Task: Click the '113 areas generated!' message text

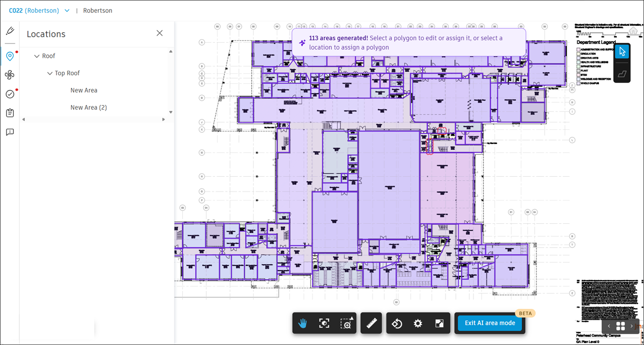Action: point(338,38)
